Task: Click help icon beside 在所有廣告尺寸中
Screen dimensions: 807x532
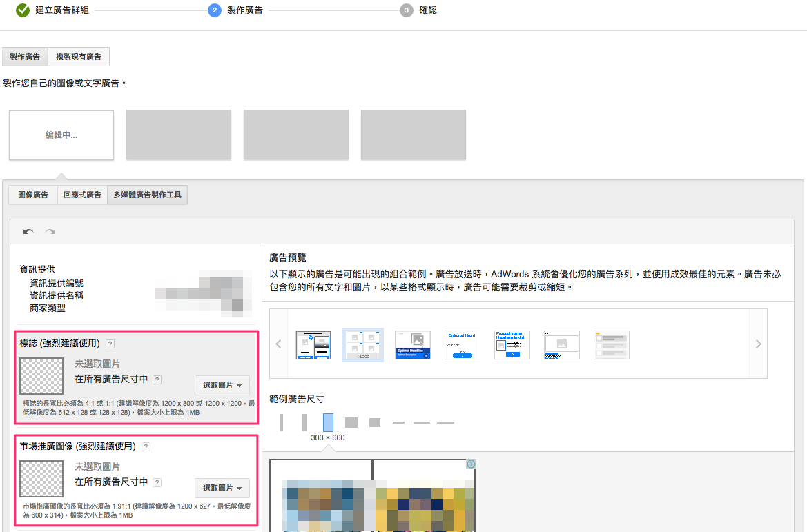Action: (157, 380)
